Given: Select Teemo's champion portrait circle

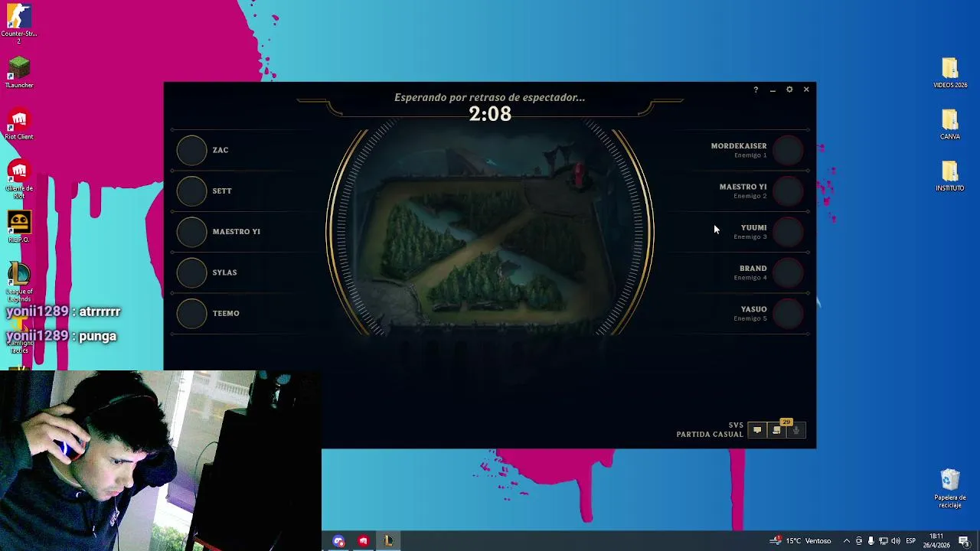Looking at the screenshot, I should coord(192,313).
